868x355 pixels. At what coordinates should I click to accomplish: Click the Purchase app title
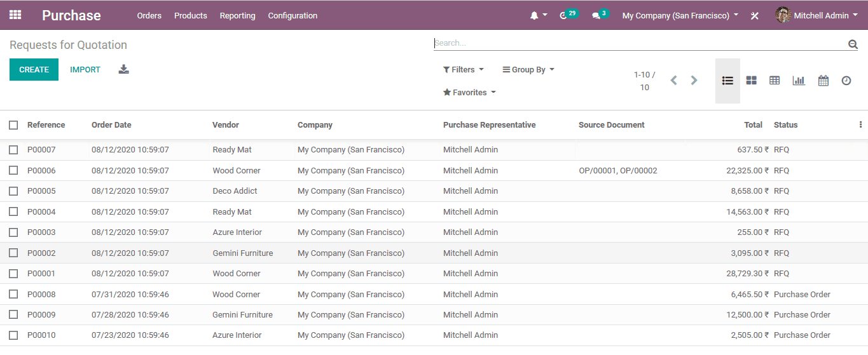71,15
